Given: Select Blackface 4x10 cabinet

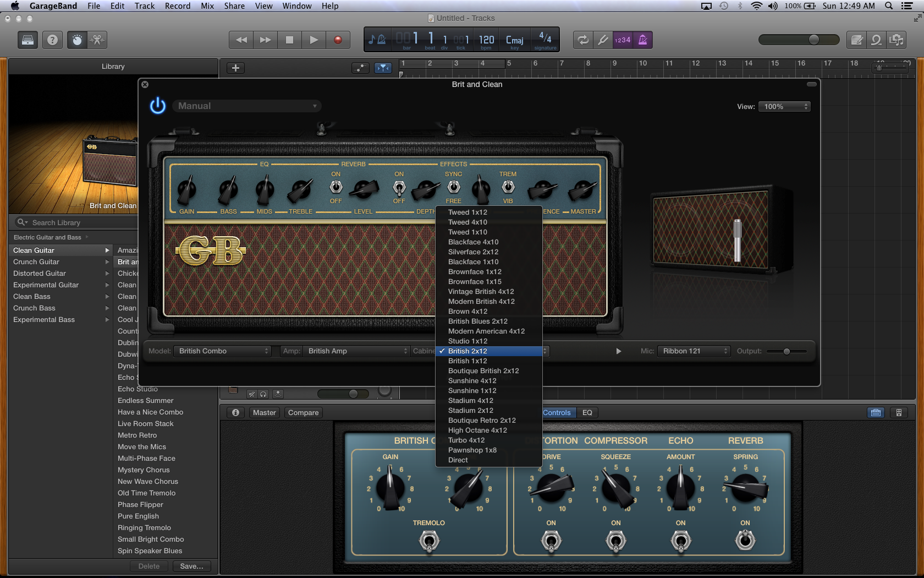Looking at the screenshot, I should (x=489, y=242).
